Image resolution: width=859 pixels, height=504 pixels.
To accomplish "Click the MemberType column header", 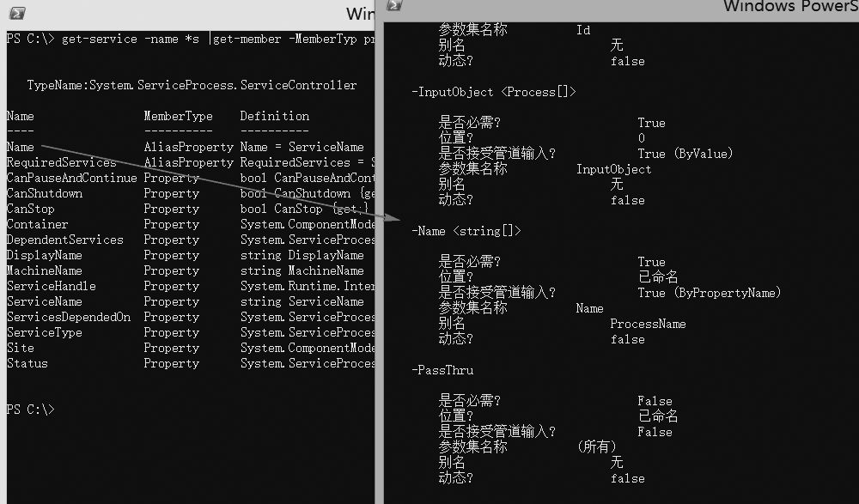I will [178, 116].
